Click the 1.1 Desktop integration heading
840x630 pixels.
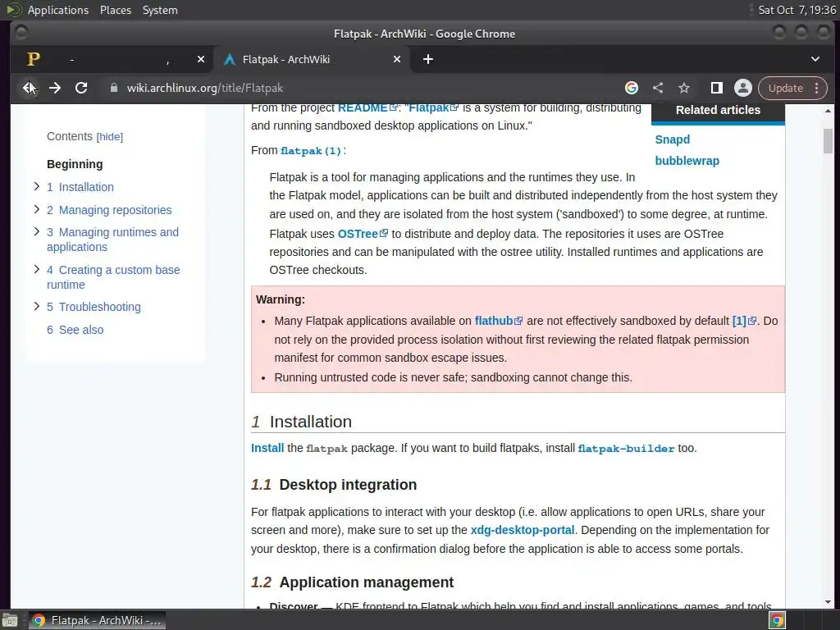point(334,485)
